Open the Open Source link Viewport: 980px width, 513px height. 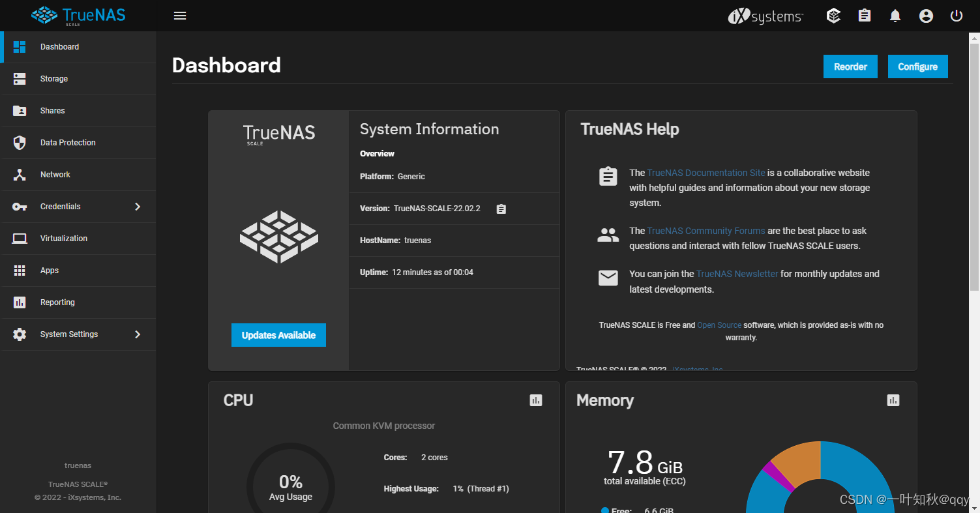click(x=719, y=325)
